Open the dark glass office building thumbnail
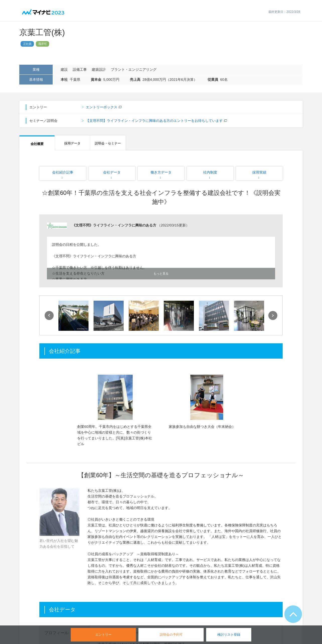This screenshot has height=644, width=322. [x=214, y=316]
